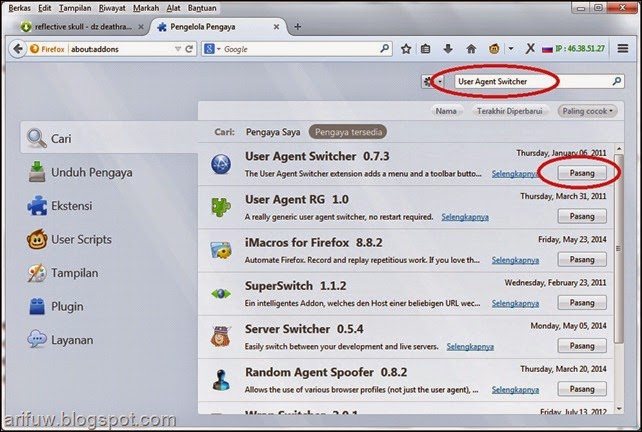Select the Pengaya tersedia filter
This screenshot has height=432, width=642.
(x=348, y=132)
